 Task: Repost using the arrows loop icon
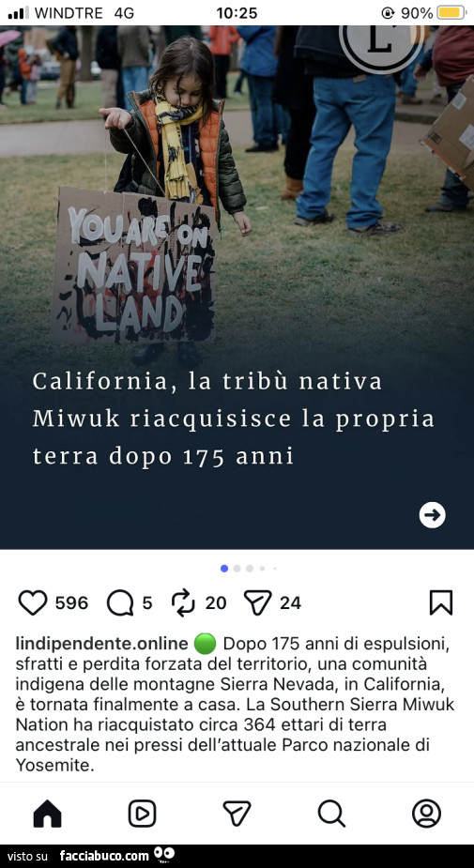[x=183, y=602]
